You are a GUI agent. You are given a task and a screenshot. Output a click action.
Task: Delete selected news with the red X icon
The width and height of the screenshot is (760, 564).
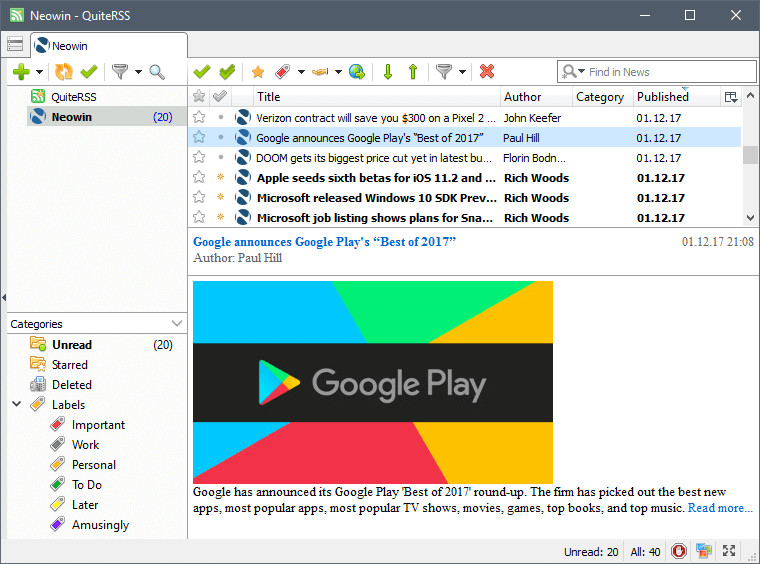pyautogui.click(x=487, y=72)
